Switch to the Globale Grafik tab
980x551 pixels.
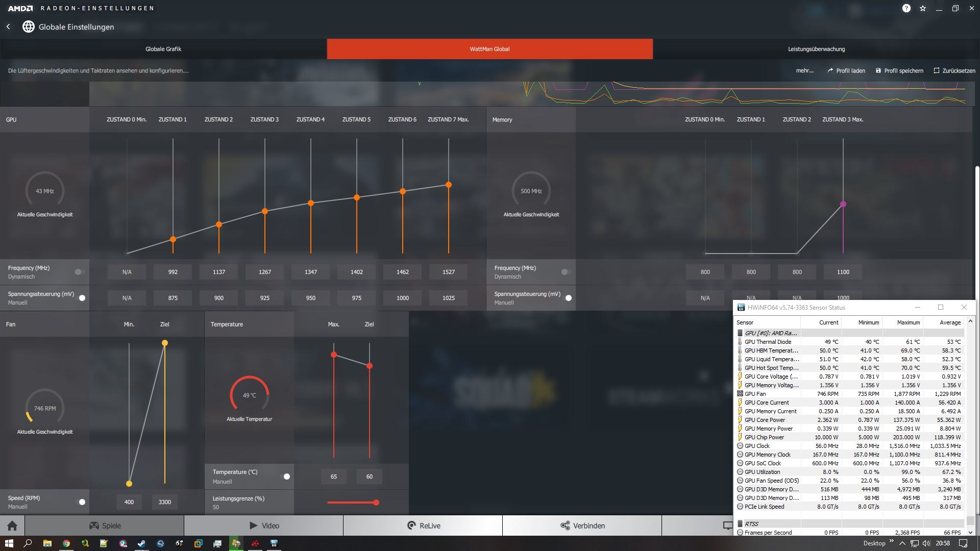163,49
